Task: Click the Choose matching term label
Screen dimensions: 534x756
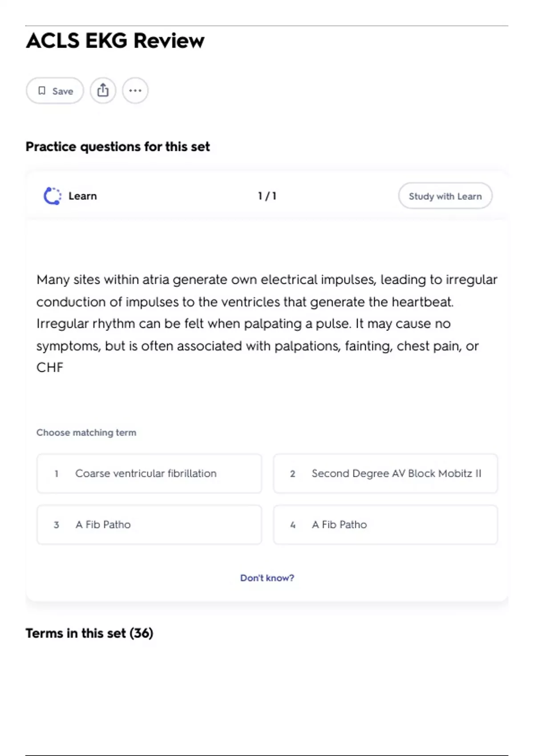Action: coord(86,433)
